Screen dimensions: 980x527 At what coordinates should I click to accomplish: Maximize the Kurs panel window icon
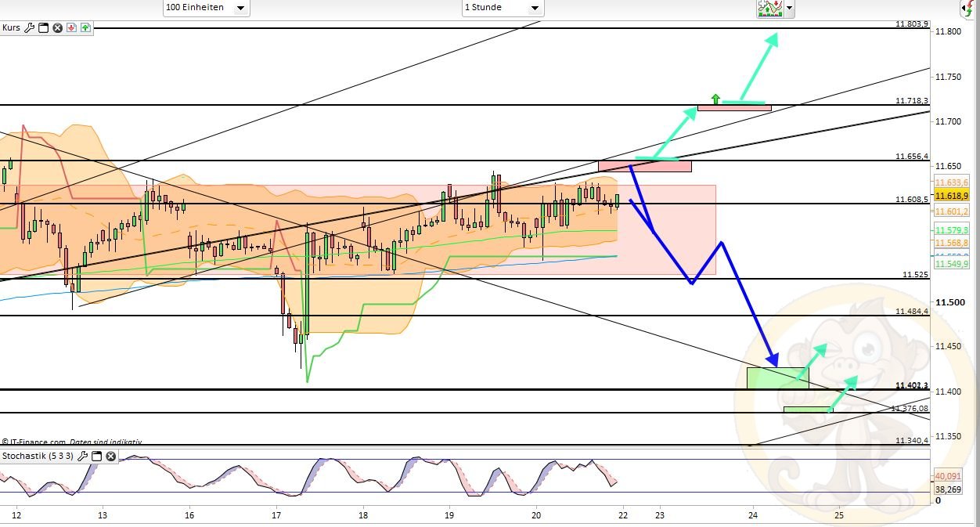tap(44, 27)
